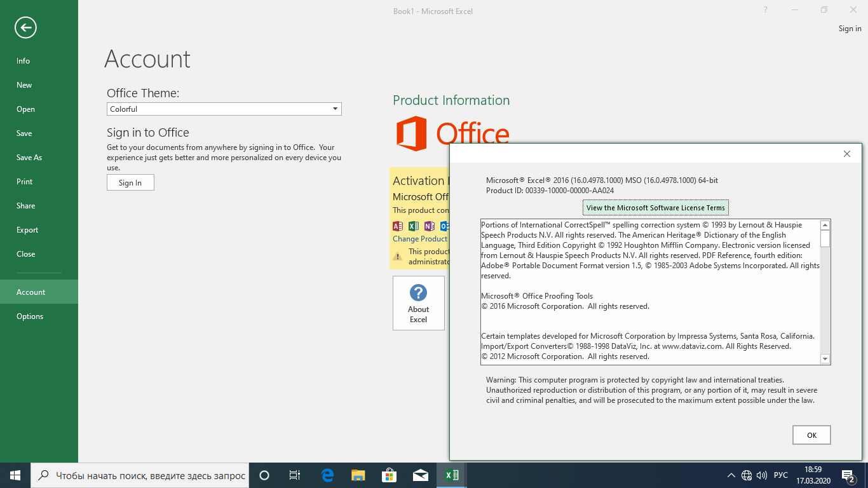Click the Product Information heading

[451, 100]
